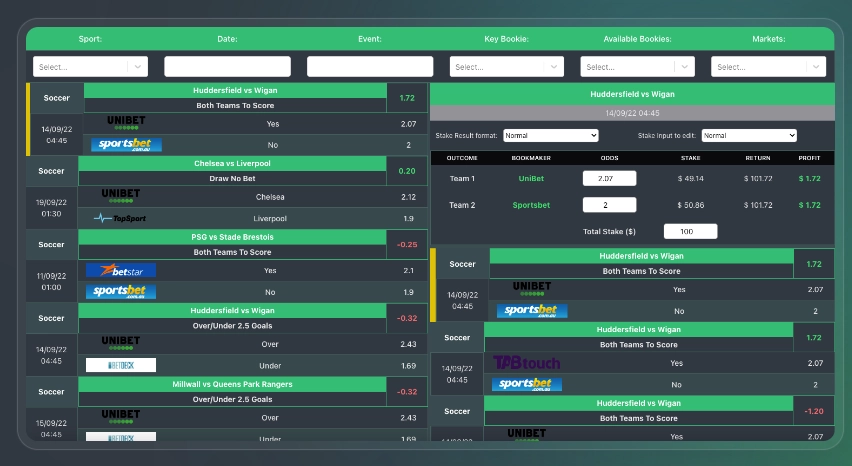Screen dimensions: 852x466
Task: Click the UniBet bookmaker link for Team 1
Action: point(531,179)
